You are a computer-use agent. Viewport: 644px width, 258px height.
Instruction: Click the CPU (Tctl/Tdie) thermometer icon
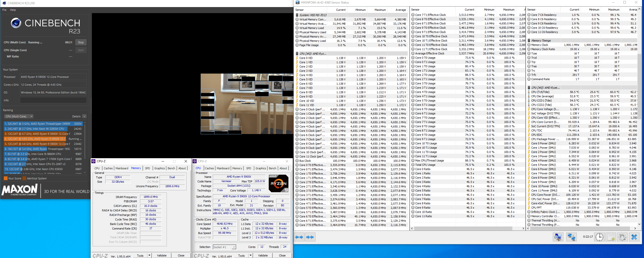(529, 92)
